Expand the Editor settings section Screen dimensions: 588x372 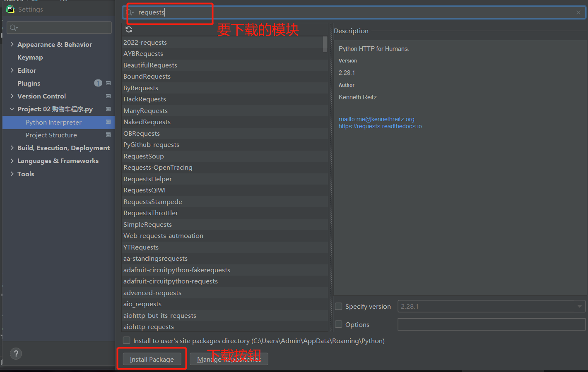pyautogui.click(x=12, y=70)
